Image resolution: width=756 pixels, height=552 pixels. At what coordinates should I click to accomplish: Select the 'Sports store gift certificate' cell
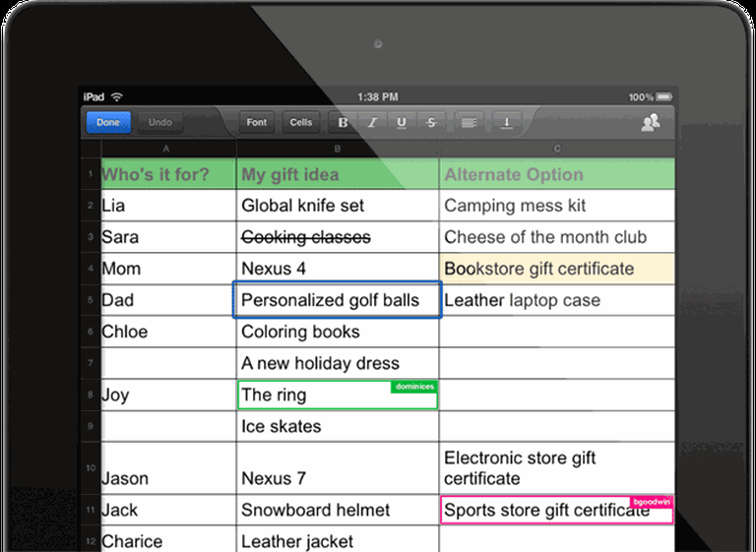click(x=557, y=510)
